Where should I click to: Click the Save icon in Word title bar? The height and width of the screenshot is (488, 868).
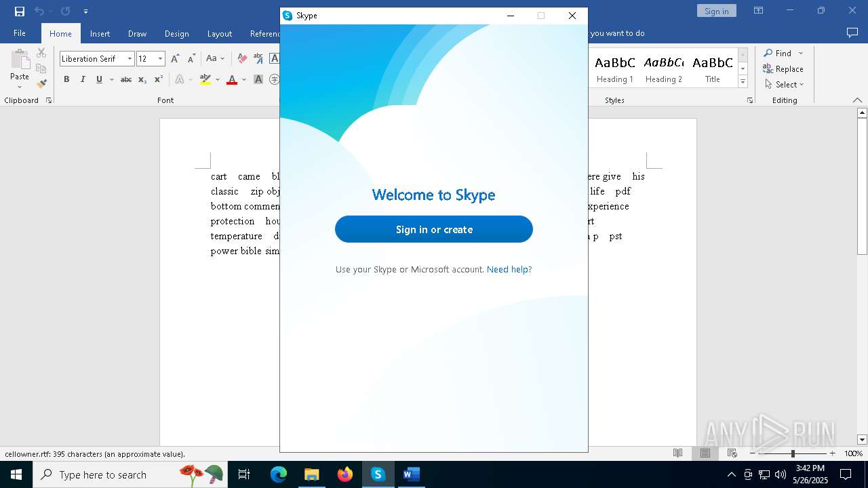tap(20, 11)
